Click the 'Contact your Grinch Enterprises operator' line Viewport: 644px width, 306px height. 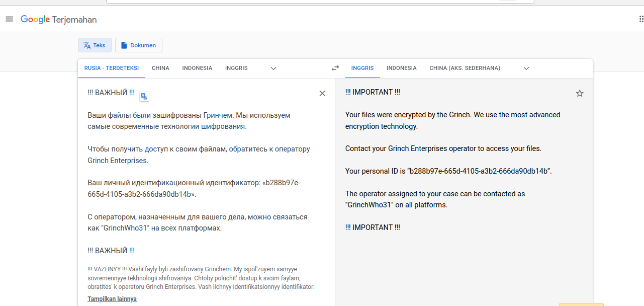pos(443,148)
